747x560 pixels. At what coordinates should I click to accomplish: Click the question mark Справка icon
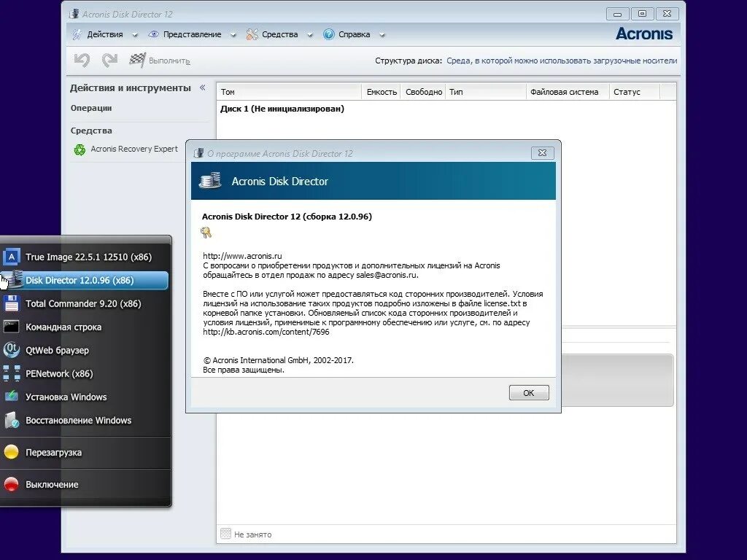[x=329, y=34]
